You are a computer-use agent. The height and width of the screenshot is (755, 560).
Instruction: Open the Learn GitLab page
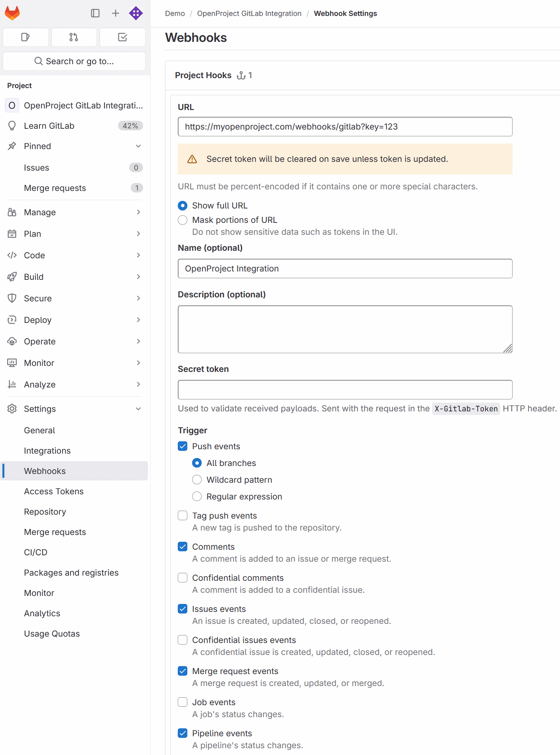(x=49, y=126)
